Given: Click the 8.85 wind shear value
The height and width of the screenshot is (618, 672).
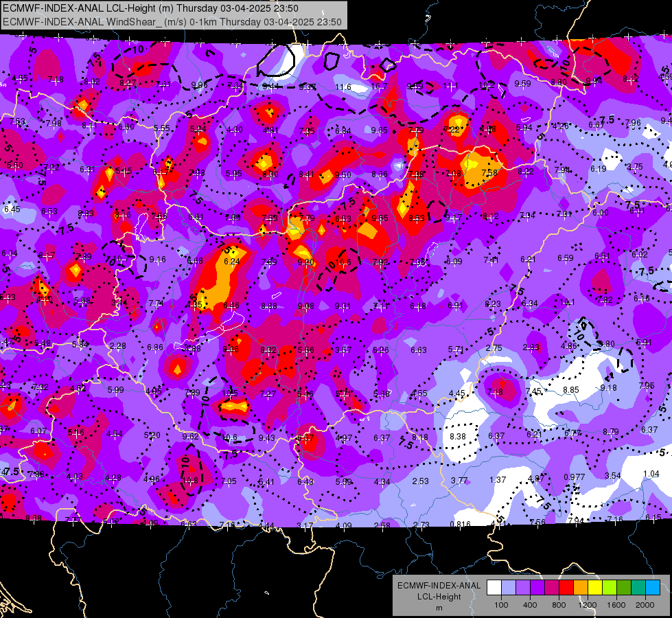Looking at the screenshot, I should pos(571,390).
